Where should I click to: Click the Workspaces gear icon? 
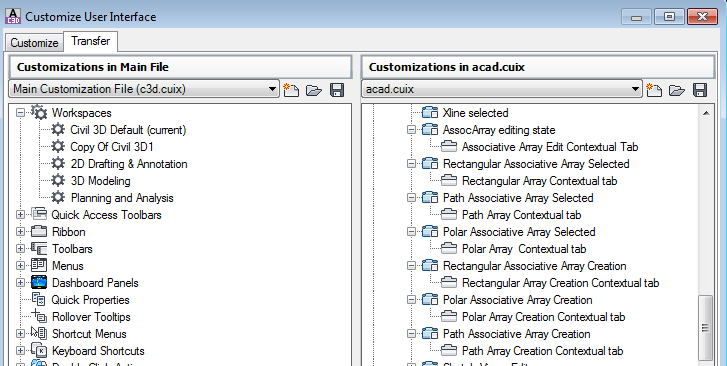tap(39, 112)
